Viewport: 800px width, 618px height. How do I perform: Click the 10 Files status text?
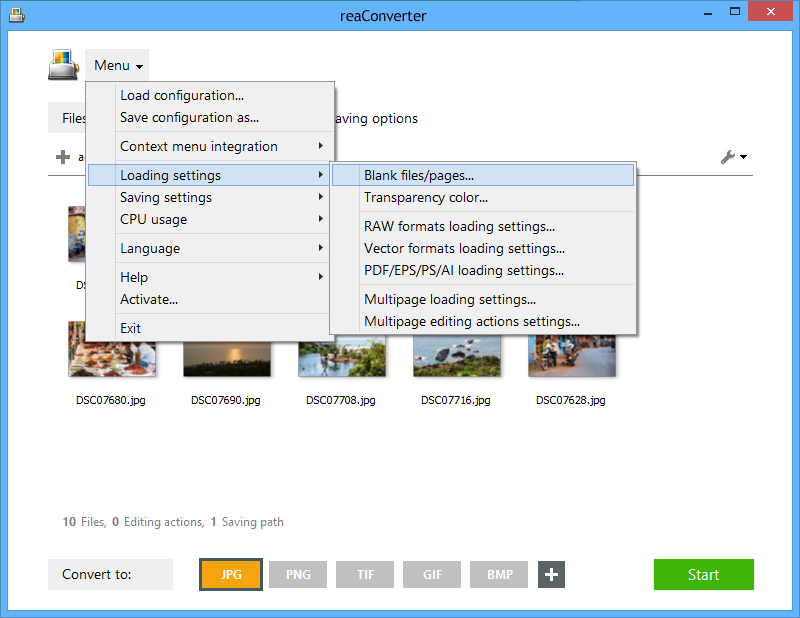(84, 522)
